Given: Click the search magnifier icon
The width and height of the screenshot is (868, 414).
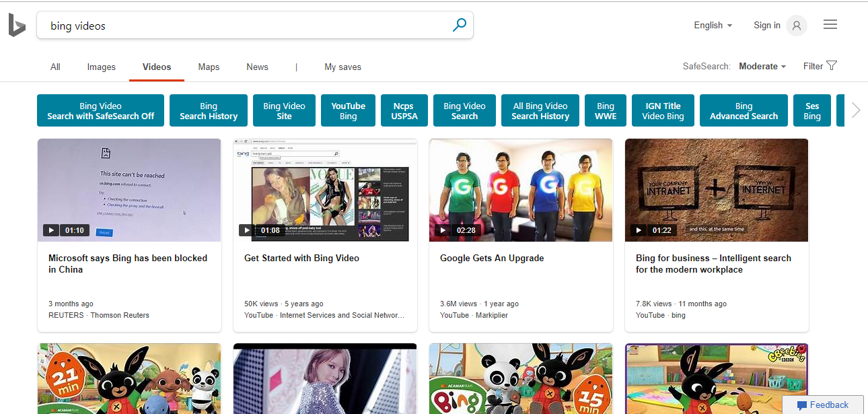Looking at the screenshot, I should pos(460,25).
